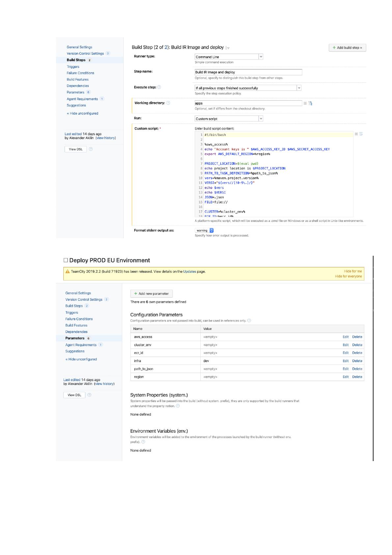Open Version Control Settings in Build Step page sidebar

click(x=85, y=53)
